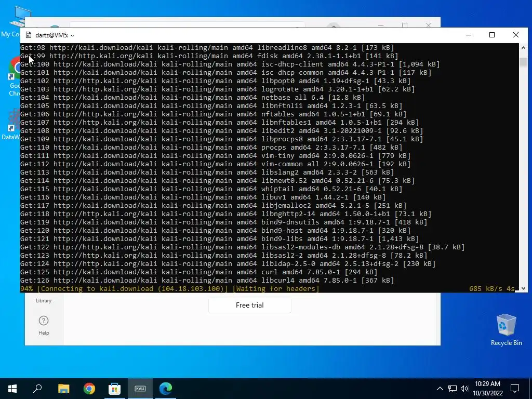The image size is (532, 399).
Task: Open Help in the Store sidebar
Action: coord(44,325)
